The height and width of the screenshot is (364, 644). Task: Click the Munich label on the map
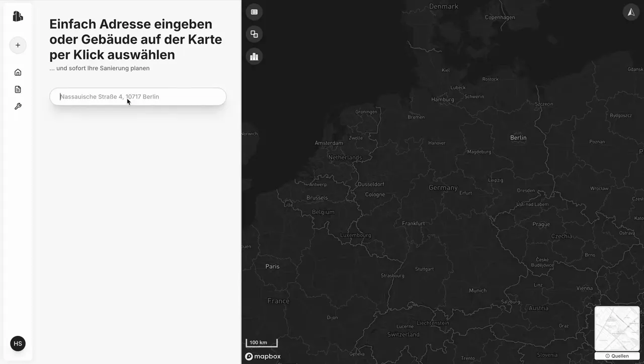pos(477,291)
